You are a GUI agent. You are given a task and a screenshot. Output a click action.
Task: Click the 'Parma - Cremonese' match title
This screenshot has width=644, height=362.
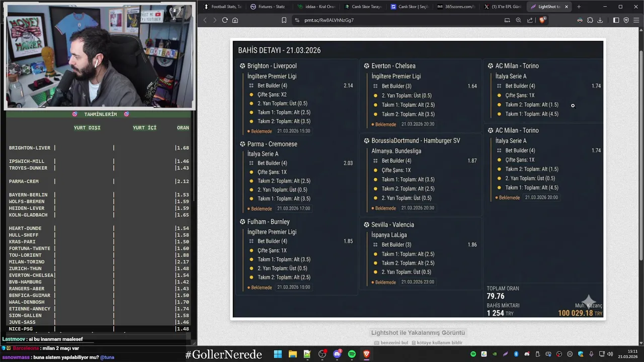point(272,144)
